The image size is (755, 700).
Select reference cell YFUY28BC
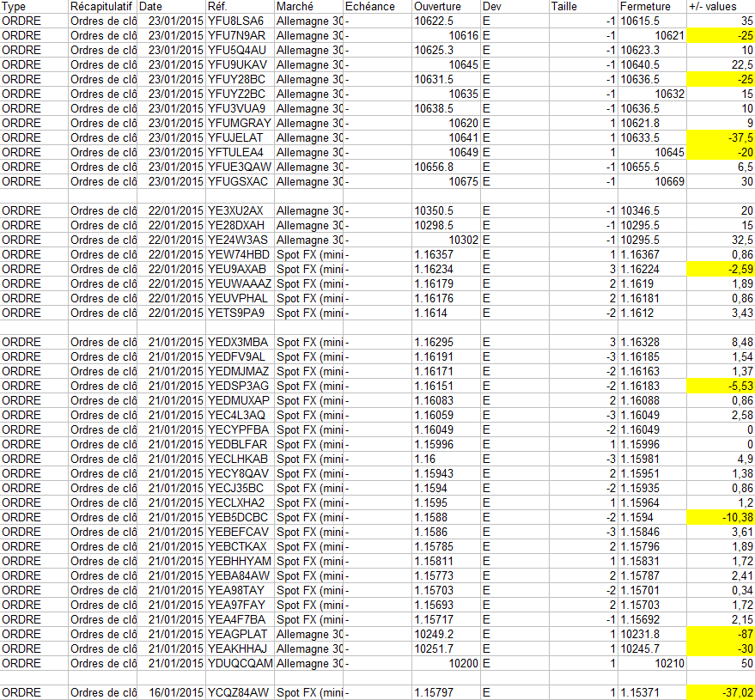(x=241, y=79)
